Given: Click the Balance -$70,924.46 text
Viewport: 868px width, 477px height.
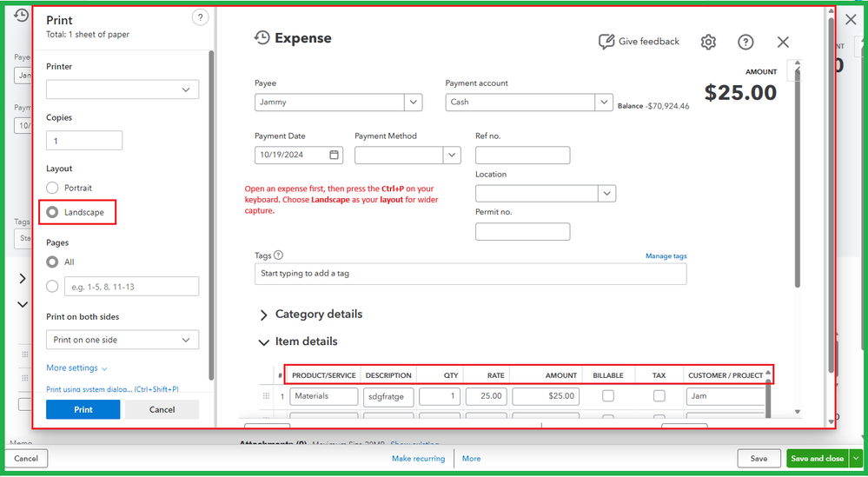Looking at the screenshot, I should (x=653, y=106).
